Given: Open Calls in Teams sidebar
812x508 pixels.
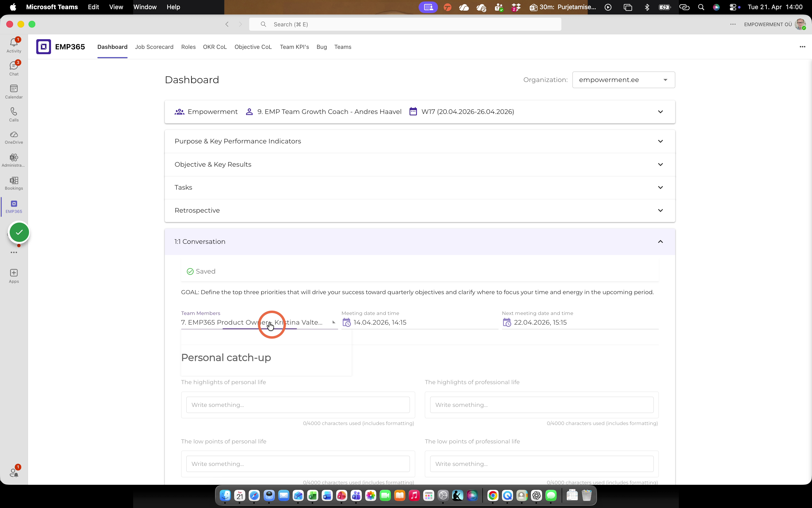Looking at the screenshot, I should [14, 114].
